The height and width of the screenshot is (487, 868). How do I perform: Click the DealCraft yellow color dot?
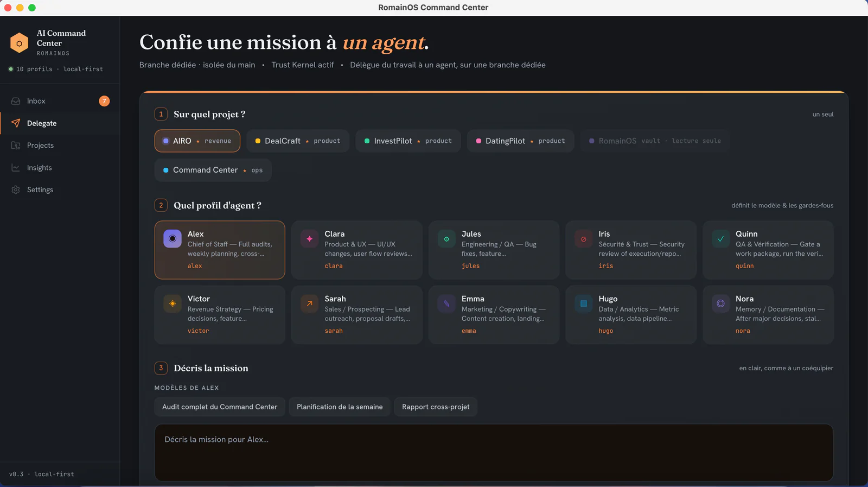(258, 141)
